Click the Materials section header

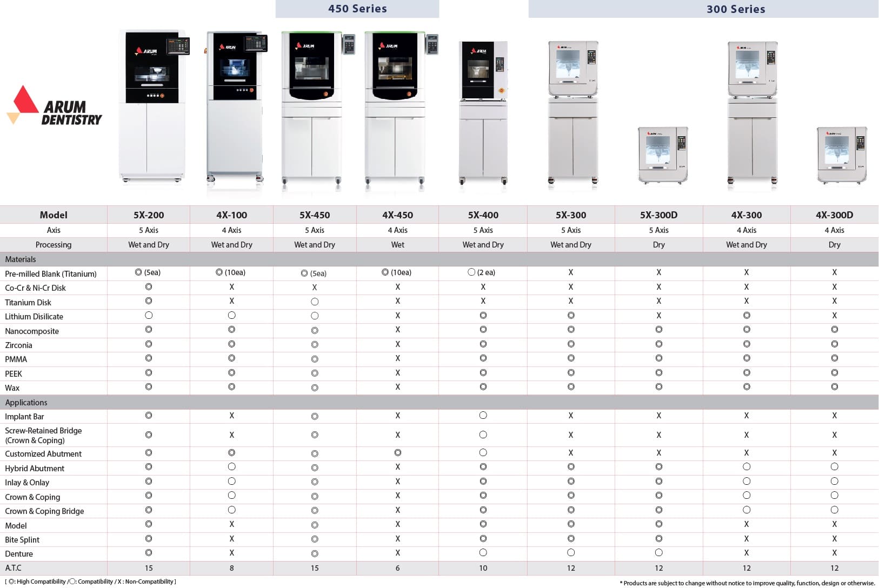point(21,259)
